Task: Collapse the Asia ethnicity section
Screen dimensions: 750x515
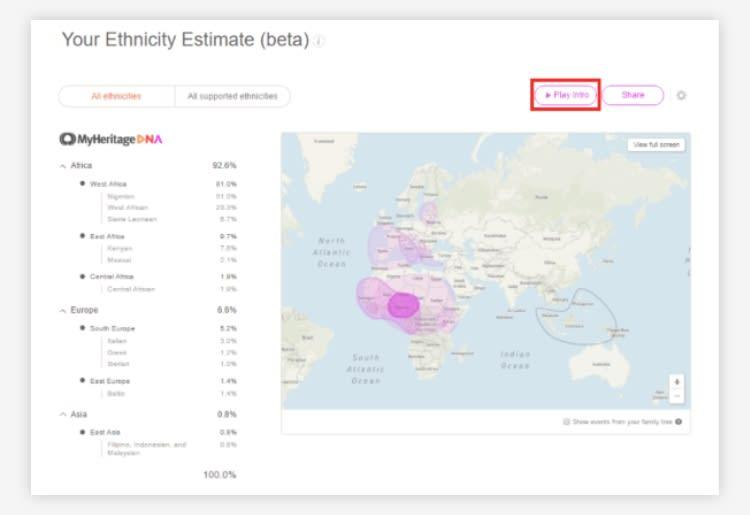Action: [x=64, y=414]
